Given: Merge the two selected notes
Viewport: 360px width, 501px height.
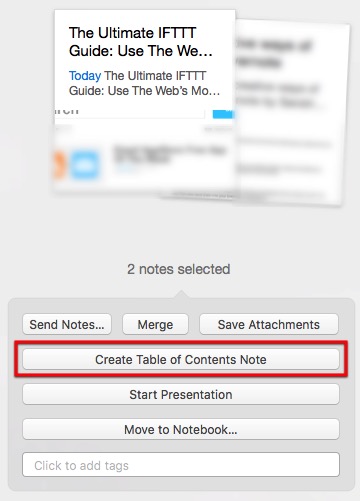Looking at the screenshot, I should [155, 324].
